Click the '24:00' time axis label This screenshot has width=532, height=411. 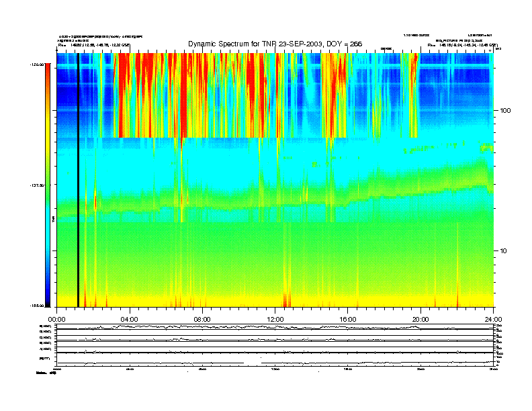pyautogui.click(x=493, y=320)
